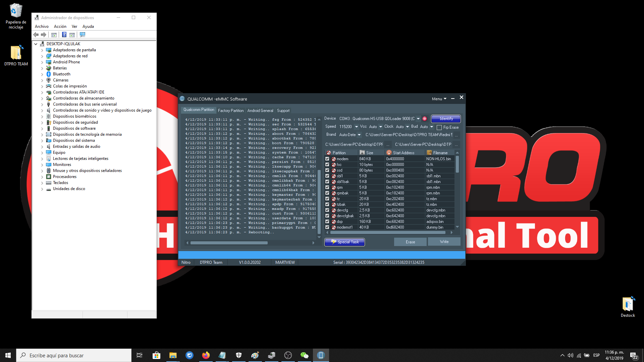Image resolution: width=644 pixels, height=362 pixels.
Task: Select the Android Phone category
Action: point(66,62)
